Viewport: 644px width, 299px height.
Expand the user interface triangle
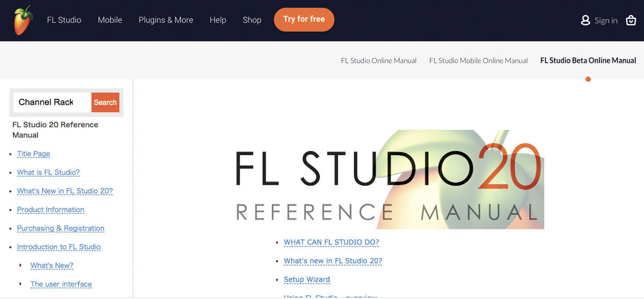pyautogui.click(x=21, y=284)
